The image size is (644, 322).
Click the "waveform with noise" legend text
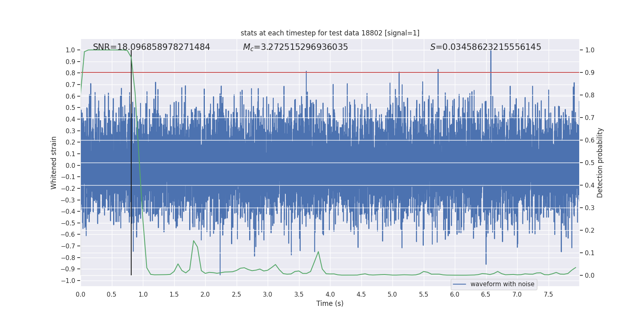[502, 284]
